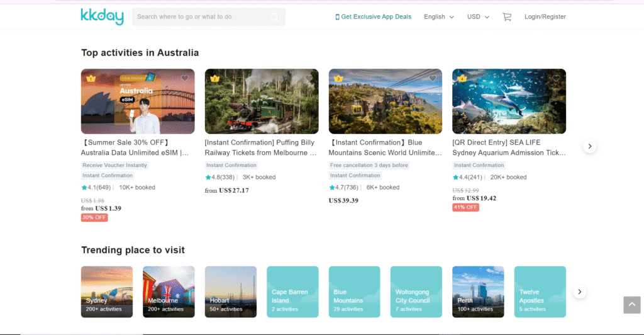Choose the Perth trending place tile
Viewport: 644px width, 335px height.
[478, 292]
